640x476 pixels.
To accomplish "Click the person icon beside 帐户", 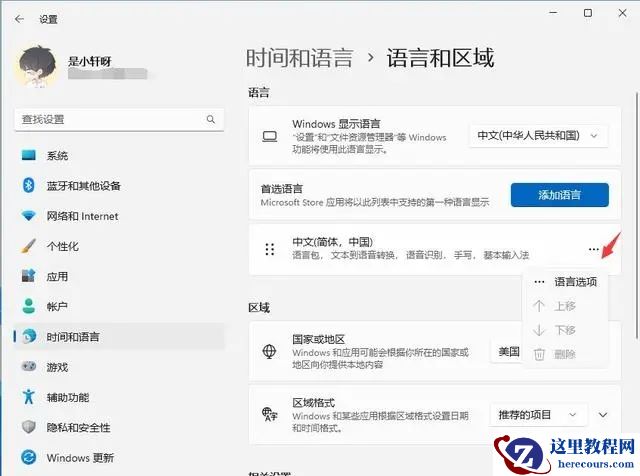I will click(x=29, y=306).
